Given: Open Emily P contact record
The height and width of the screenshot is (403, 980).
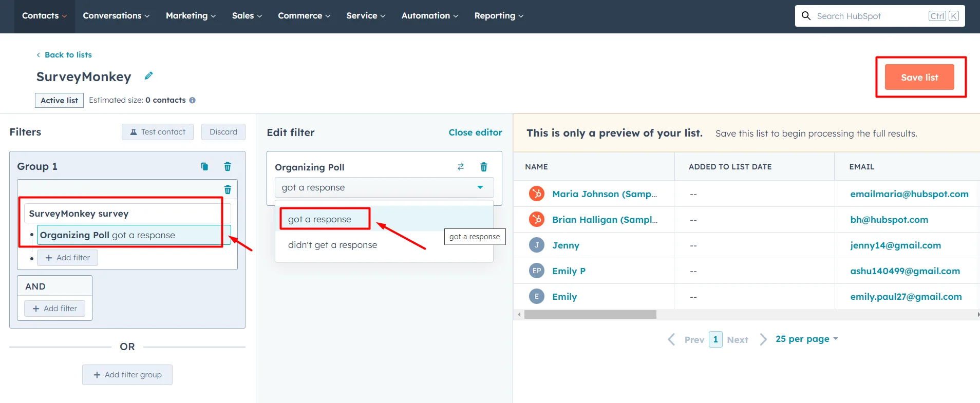Looking at the screenshot, I should click(x=569, y=271).
